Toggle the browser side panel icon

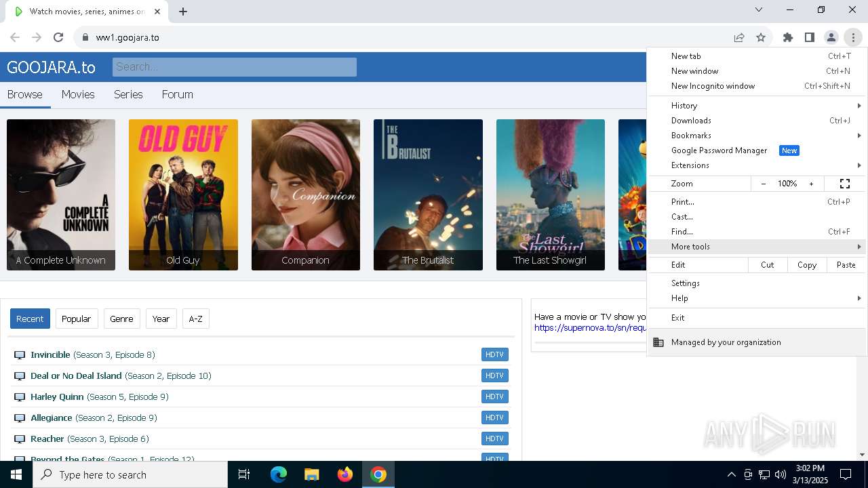pos(810,37)
